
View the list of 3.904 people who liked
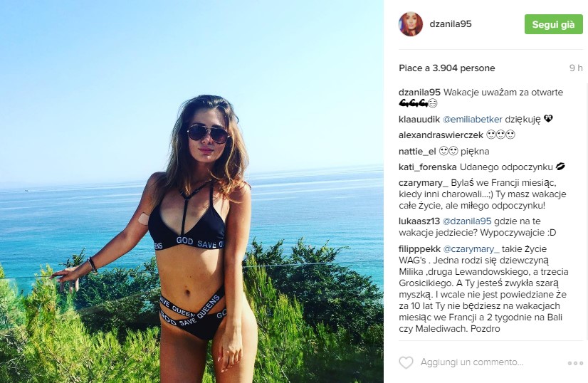click(x=446, y=68)
